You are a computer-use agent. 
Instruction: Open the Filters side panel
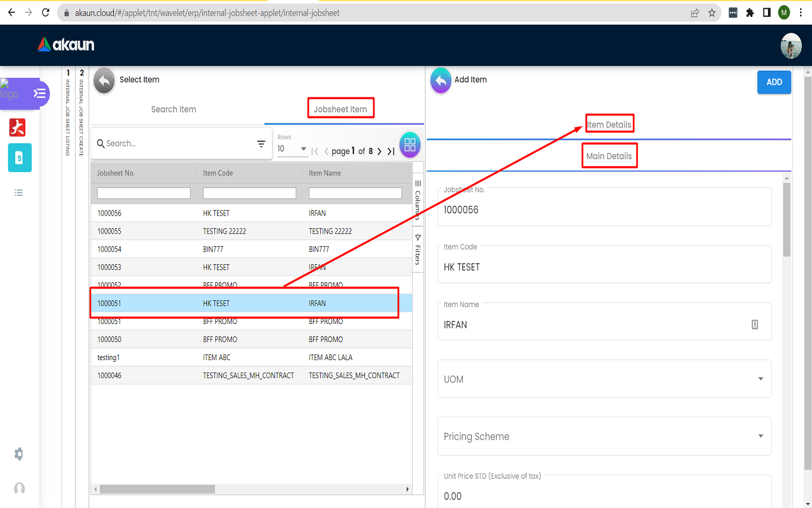(418, 250)
